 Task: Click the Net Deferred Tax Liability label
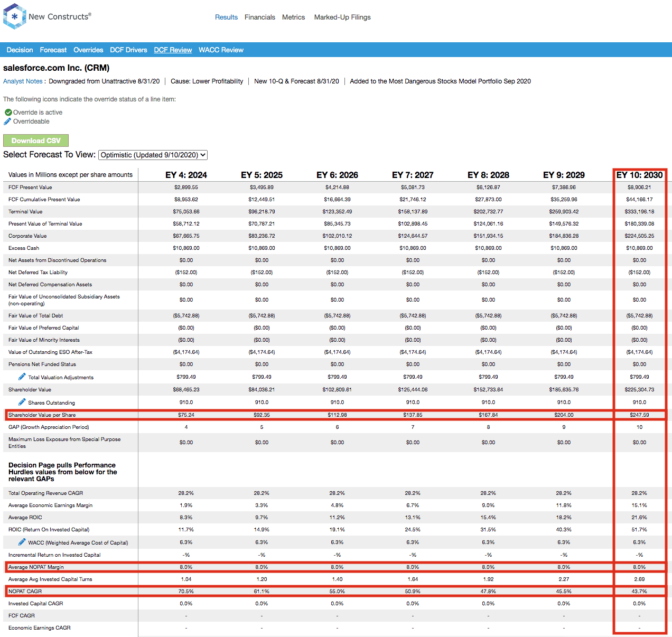38,273
